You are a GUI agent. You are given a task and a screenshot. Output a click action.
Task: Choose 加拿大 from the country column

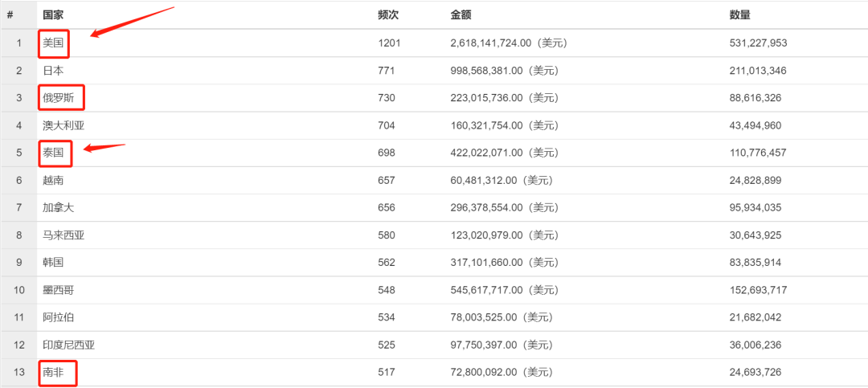(59, 207)
